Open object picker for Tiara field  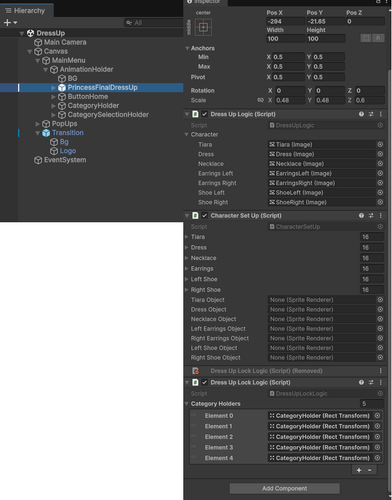pos(380,145)
